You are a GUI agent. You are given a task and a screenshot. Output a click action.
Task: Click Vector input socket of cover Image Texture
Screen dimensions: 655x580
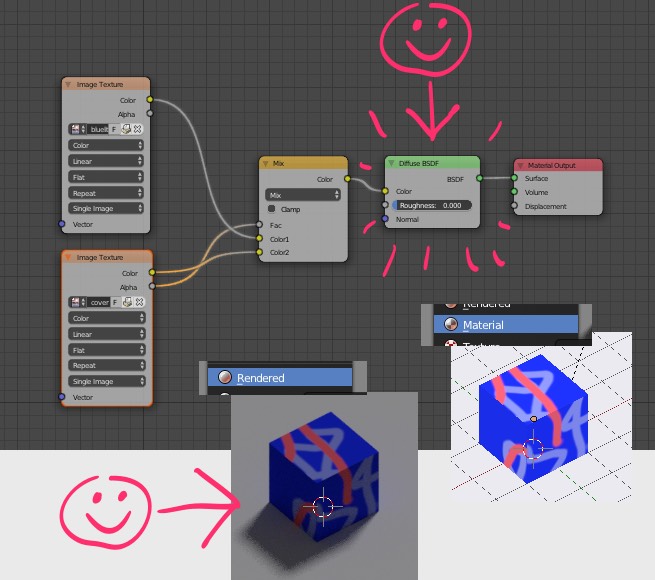click(62, 397)
